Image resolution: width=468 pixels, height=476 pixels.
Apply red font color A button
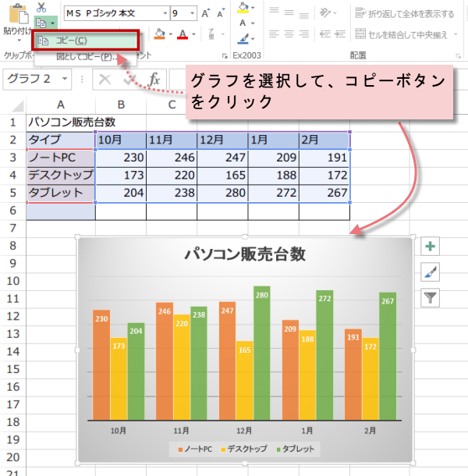tap(183, 34)
